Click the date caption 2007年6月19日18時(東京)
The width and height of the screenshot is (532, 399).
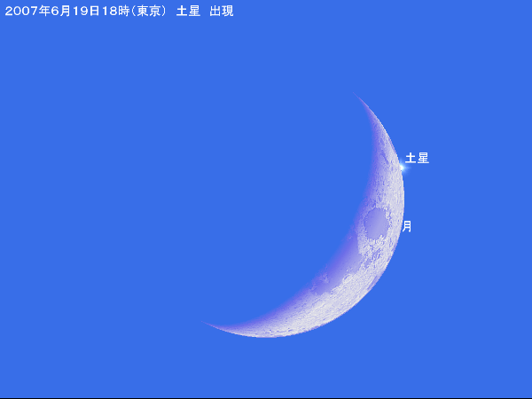point(86,12)
